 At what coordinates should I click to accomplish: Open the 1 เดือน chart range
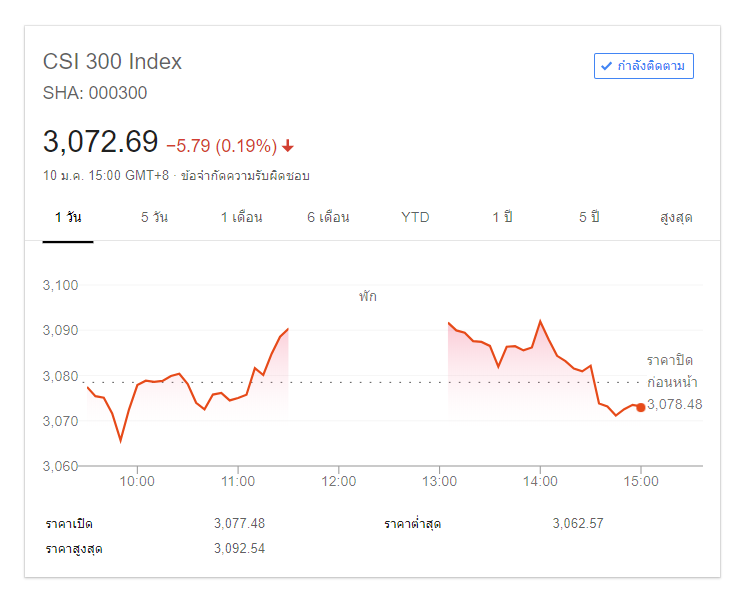tap(241, 217)
